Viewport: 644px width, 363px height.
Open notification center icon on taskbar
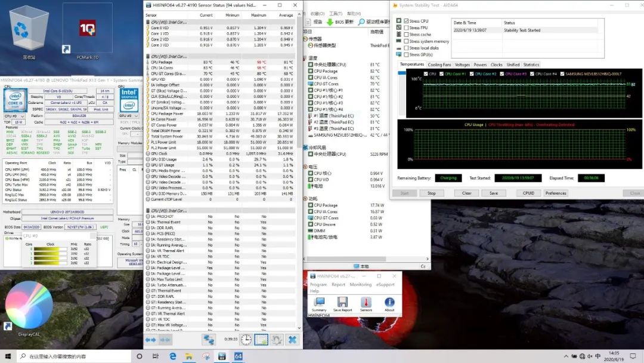(633, 356)
